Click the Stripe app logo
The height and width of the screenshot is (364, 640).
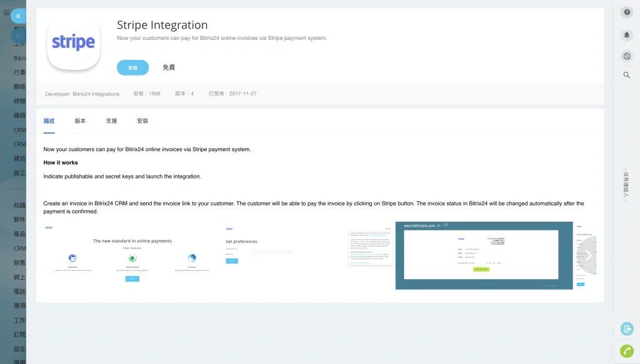click(74, 44)
